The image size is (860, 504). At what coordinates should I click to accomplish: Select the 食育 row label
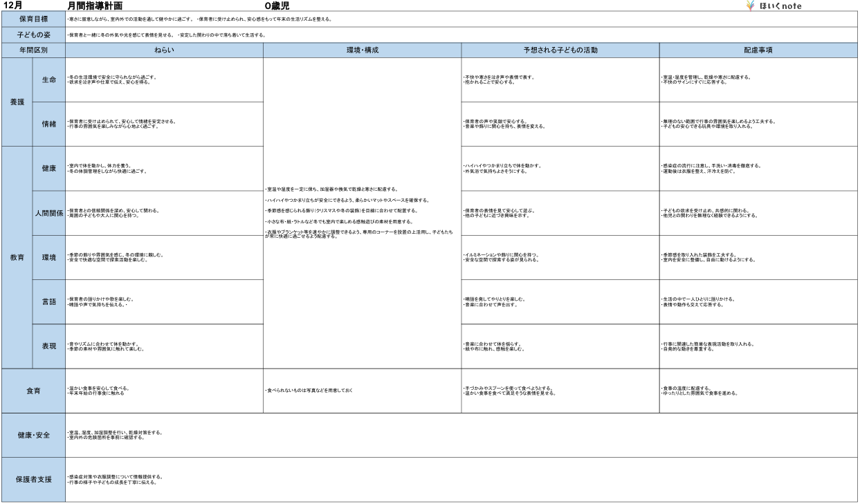[x=33, y=391]
